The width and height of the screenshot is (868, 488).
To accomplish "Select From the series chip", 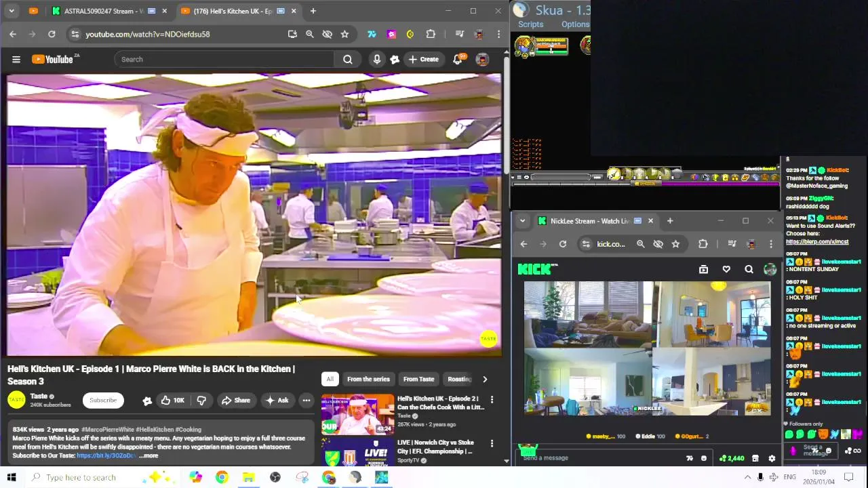I will 368,379.
